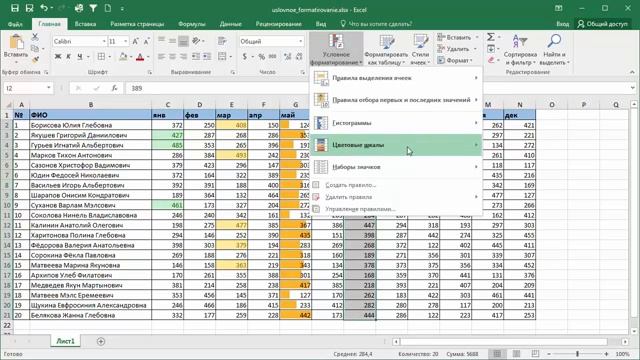
Task: Click the Select All corner triangle
Action: (x=8, y=105)
